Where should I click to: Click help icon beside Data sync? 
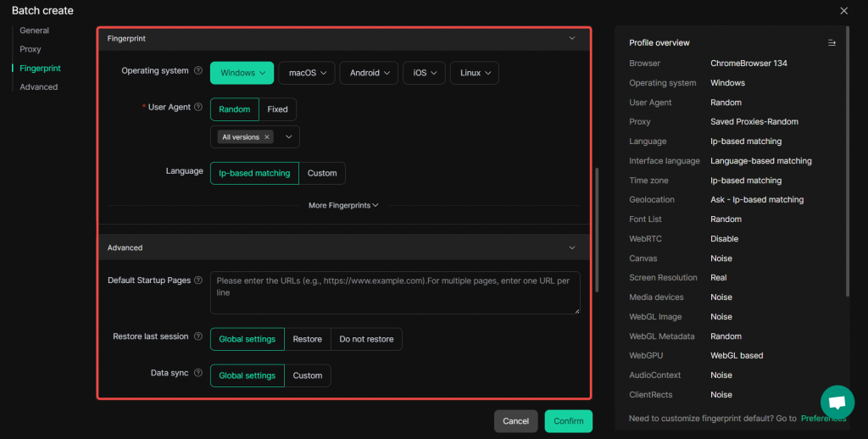click(198, 373)
